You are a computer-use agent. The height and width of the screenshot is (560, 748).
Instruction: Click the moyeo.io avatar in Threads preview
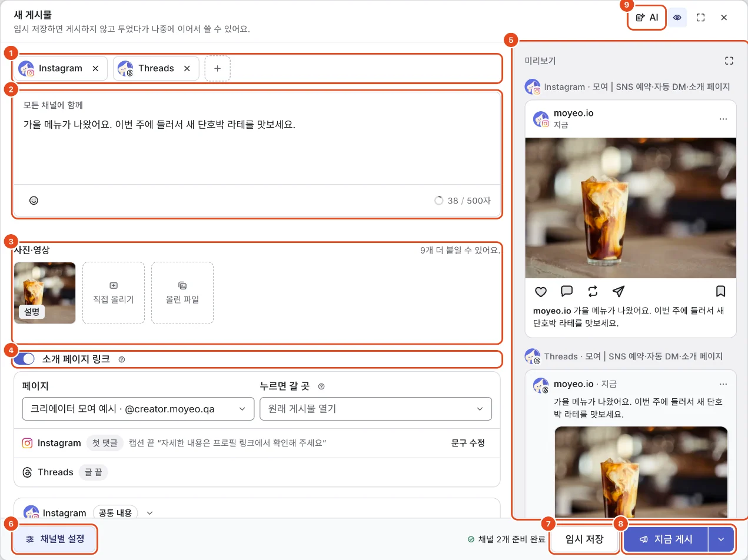click(541, 385)
